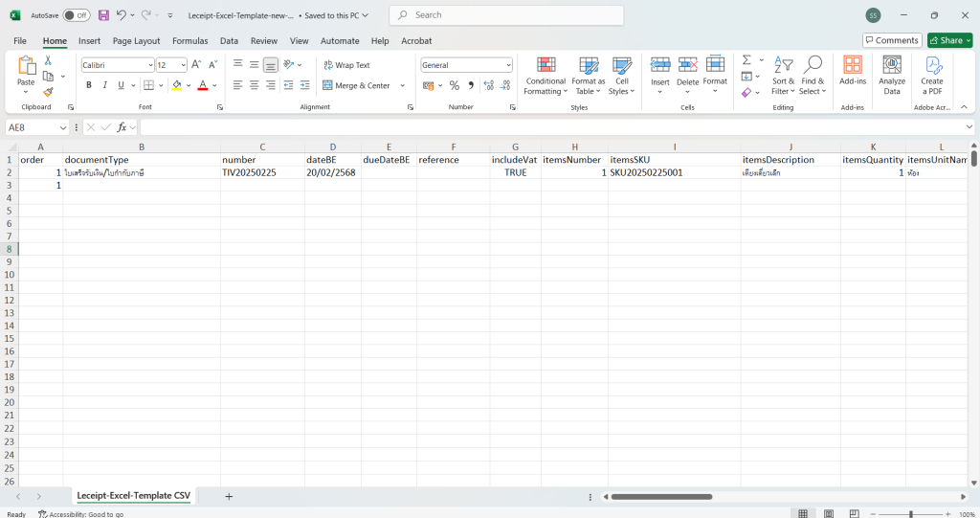Open Sort & Filter options
The height and width of the screenshot is (518, 980).
(x=783, y=75)
